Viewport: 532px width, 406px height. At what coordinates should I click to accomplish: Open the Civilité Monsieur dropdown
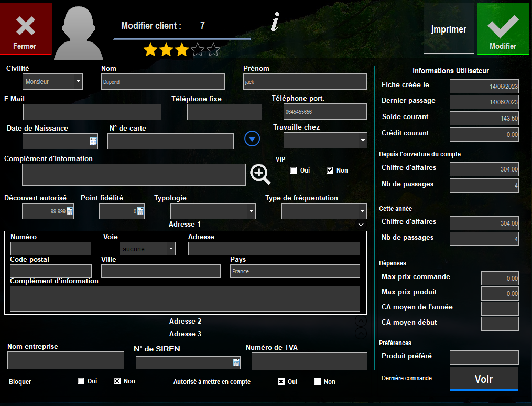(x=52, y=81)
